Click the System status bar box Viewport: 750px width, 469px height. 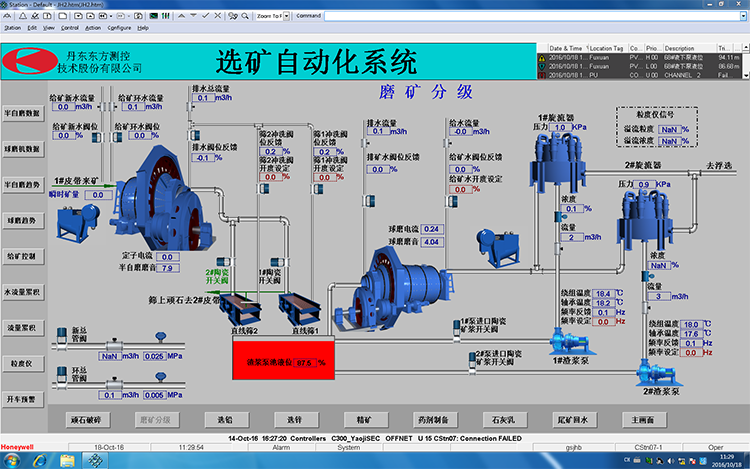(348, 447)
